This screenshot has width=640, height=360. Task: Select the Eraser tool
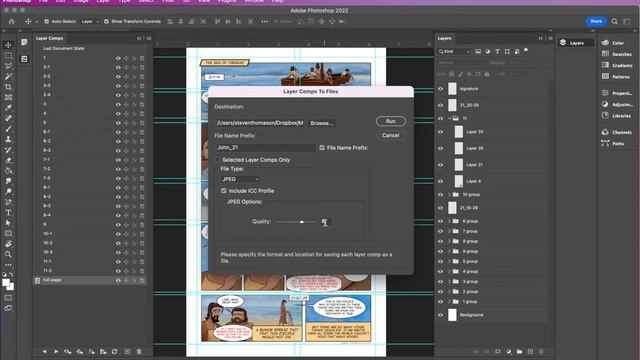coord(8,160)
